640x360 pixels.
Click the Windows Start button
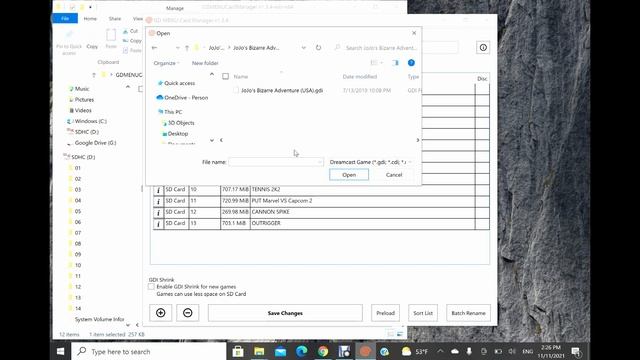point(60,351)
